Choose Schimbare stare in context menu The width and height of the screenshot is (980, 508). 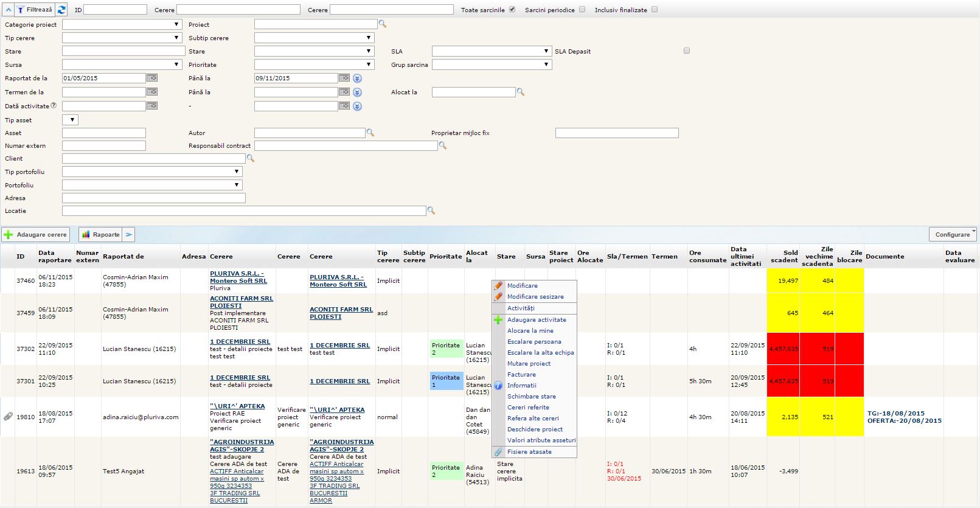click(531, 396)
